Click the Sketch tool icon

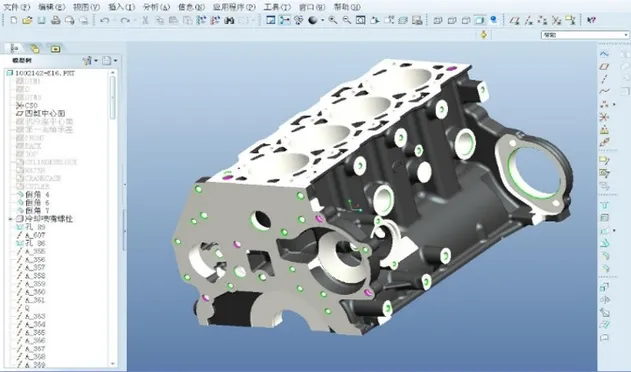tap(604, 54)
